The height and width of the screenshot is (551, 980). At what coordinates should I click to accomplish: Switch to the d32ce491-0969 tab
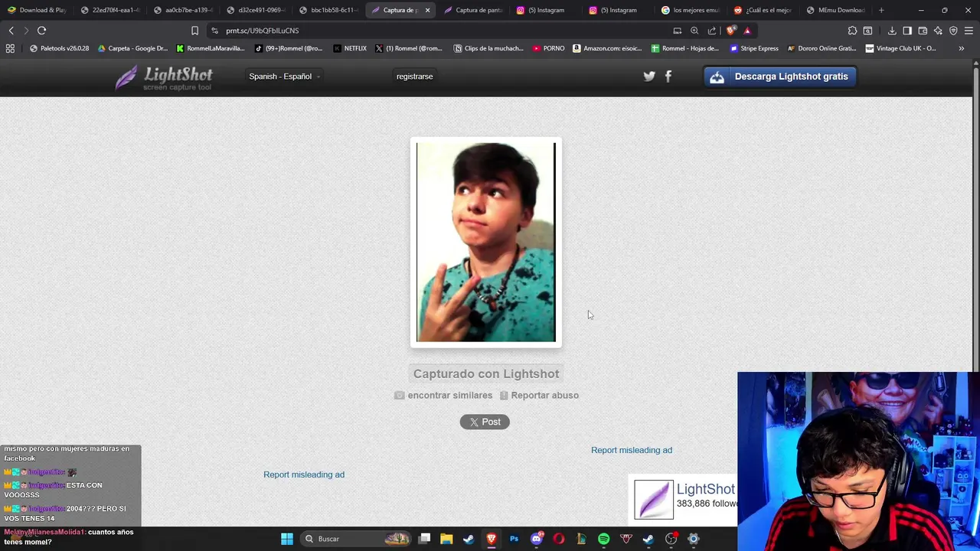tap(256, 10)
